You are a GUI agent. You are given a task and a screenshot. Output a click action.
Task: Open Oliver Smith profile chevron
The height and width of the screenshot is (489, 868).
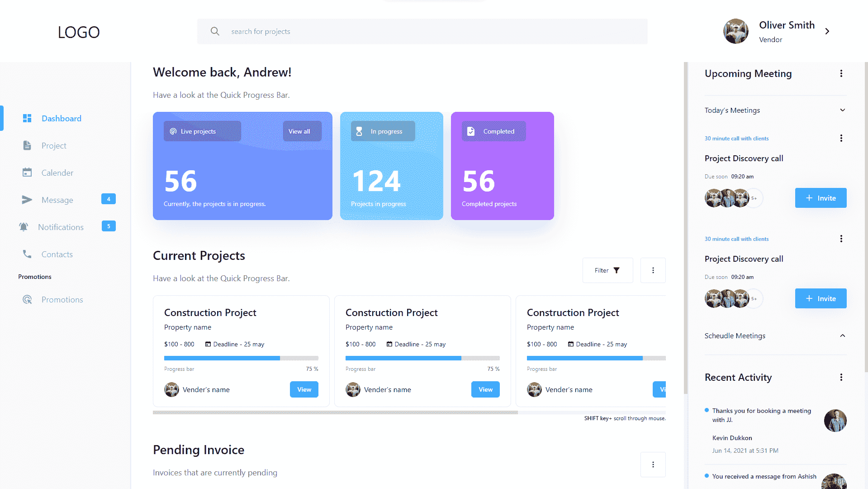827,31
